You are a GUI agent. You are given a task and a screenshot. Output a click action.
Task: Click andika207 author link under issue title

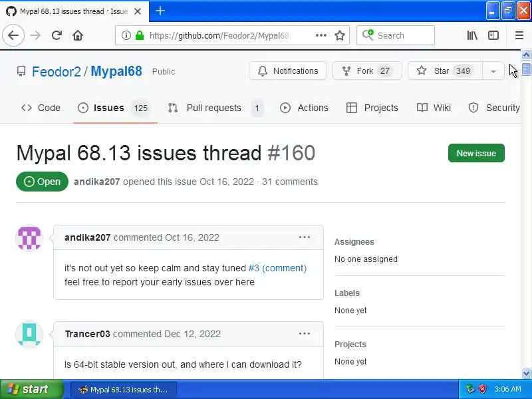96,182
